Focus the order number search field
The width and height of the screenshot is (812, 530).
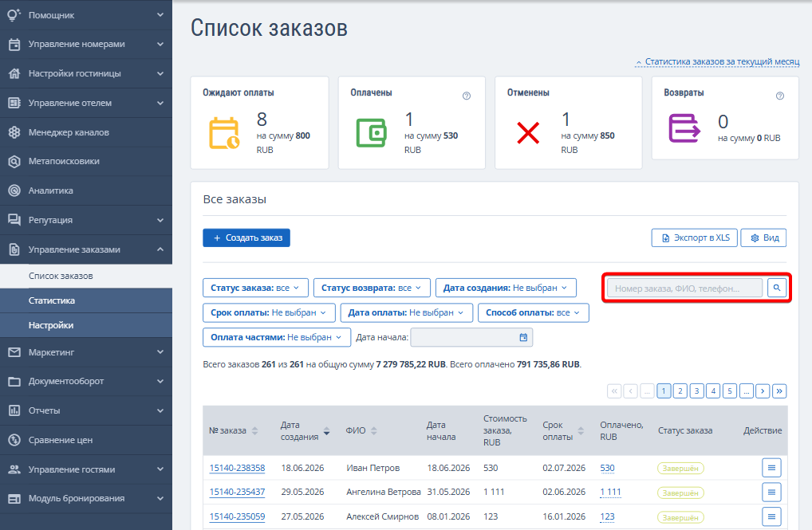[684, 289]
